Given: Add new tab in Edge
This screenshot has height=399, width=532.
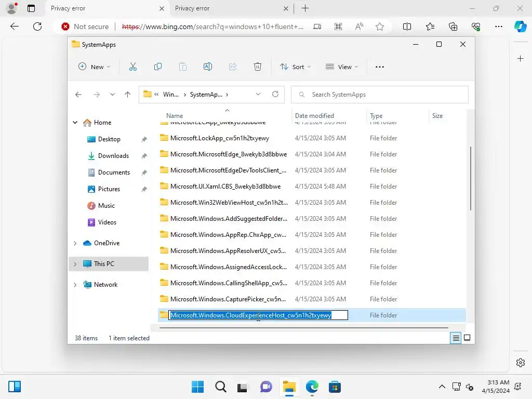Looking at the screenshot, I should coord(305,8).
